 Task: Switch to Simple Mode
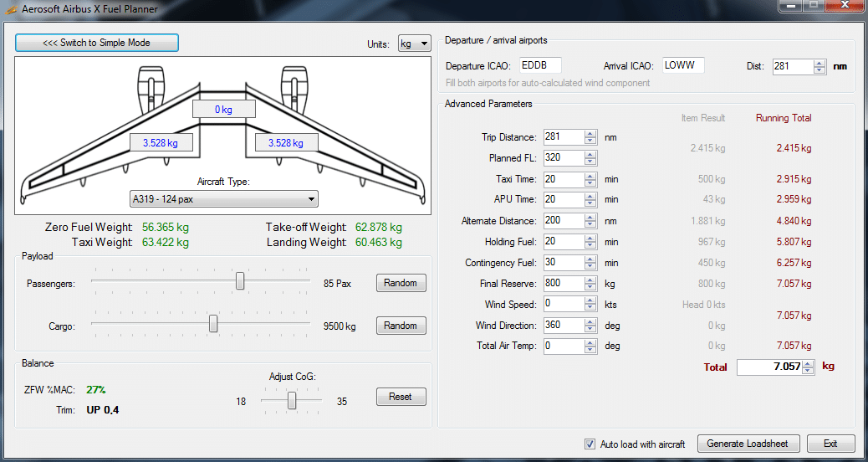(x=97, y=43)
